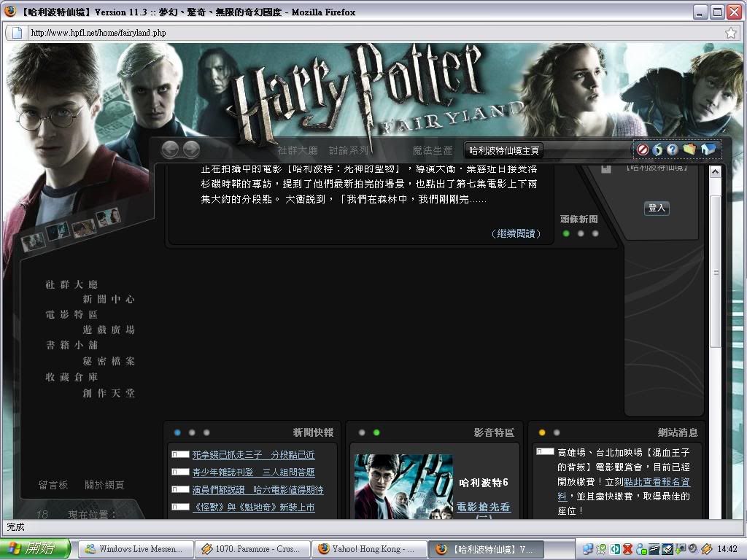Image resolution: width=747 pixels, height=560 pixels.
Task: Click the 登入 login button
Action: click(657, 208)
